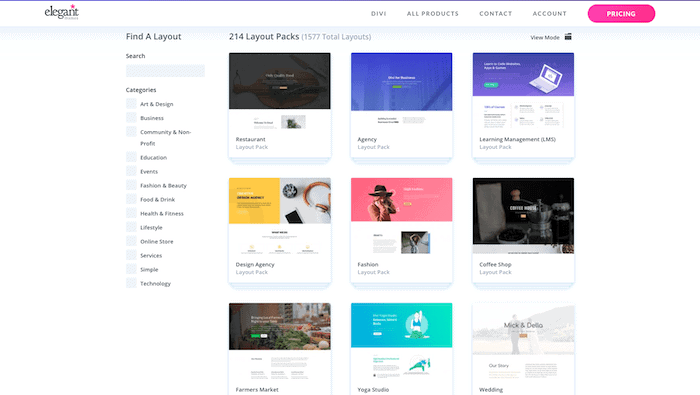
Task: Open the Learning Management (LMS) thumbnail
Action: pyautogui.click(x=523, y=92)
